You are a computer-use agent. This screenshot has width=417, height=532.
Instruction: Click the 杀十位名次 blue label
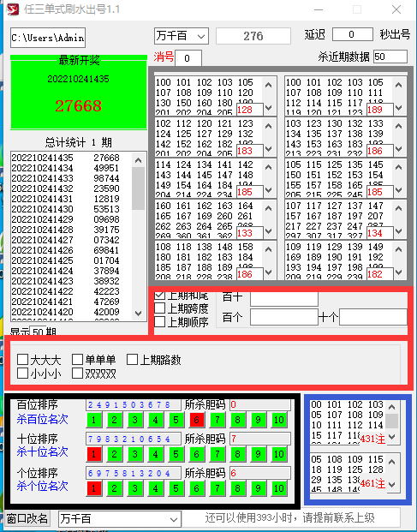pos(42,452)
